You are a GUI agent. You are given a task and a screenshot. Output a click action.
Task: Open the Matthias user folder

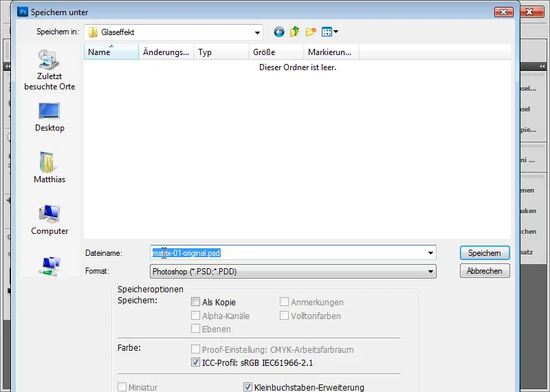(49, 168)
